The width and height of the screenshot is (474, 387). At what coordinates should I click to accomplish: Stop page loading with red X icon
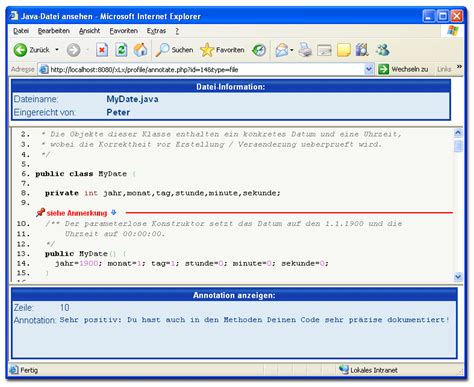click(102, 50)
